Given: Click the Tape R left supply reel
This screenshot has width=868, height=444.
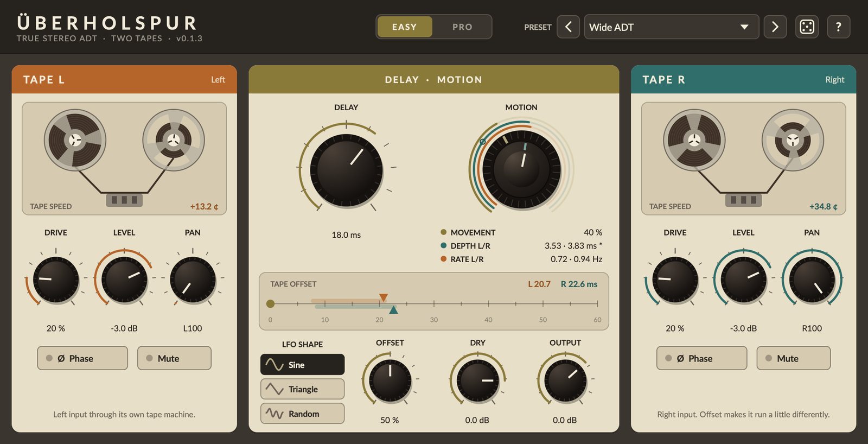Looking at the screenshot, I should pos(694,140).
